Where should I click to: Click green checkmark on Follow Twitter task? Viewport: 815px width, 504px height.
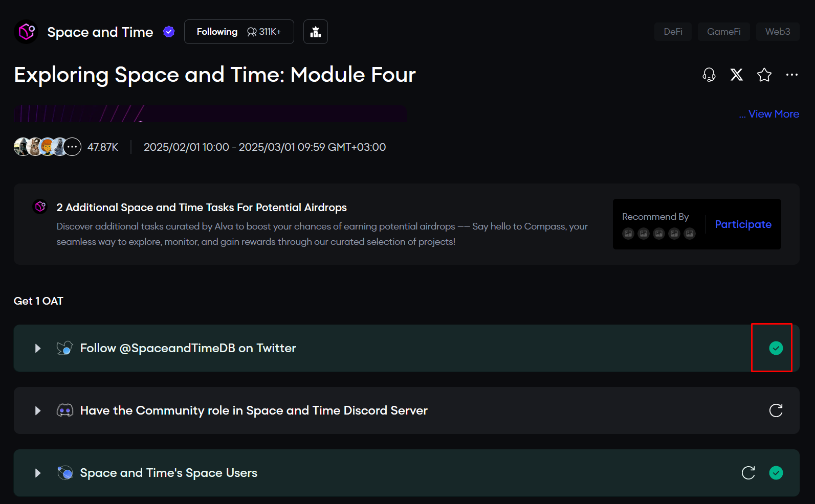pos(776,348)
